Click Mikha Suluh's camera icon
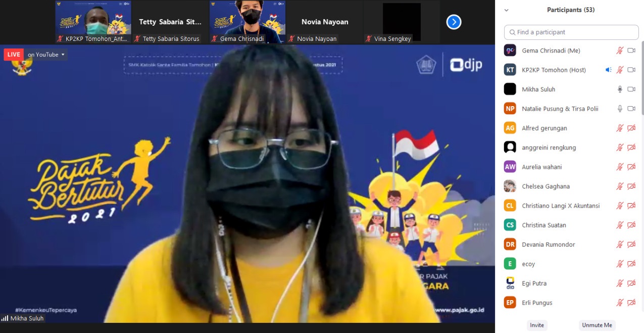Image resolution: width=644 pixels, height=333 pixels. (631, 89)
